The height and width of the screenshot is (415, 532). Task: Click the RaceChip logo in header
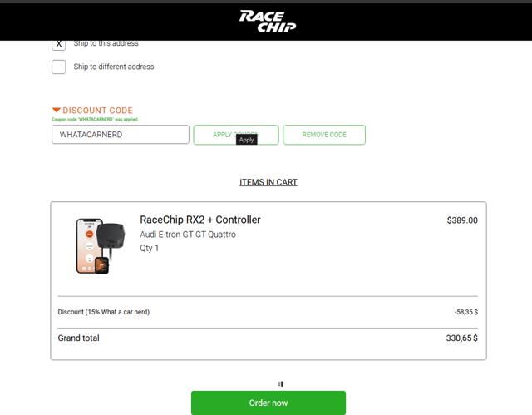[x=268, y=21]
